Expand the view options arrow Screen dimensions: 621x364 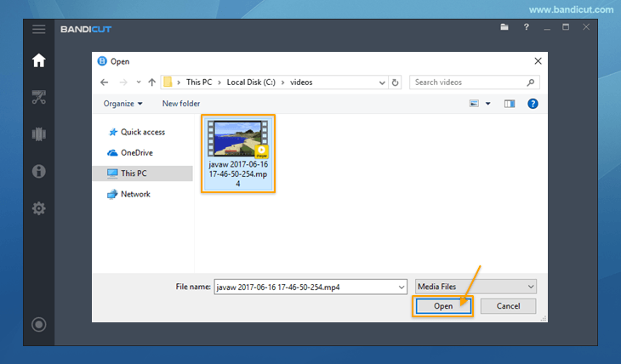488,104
